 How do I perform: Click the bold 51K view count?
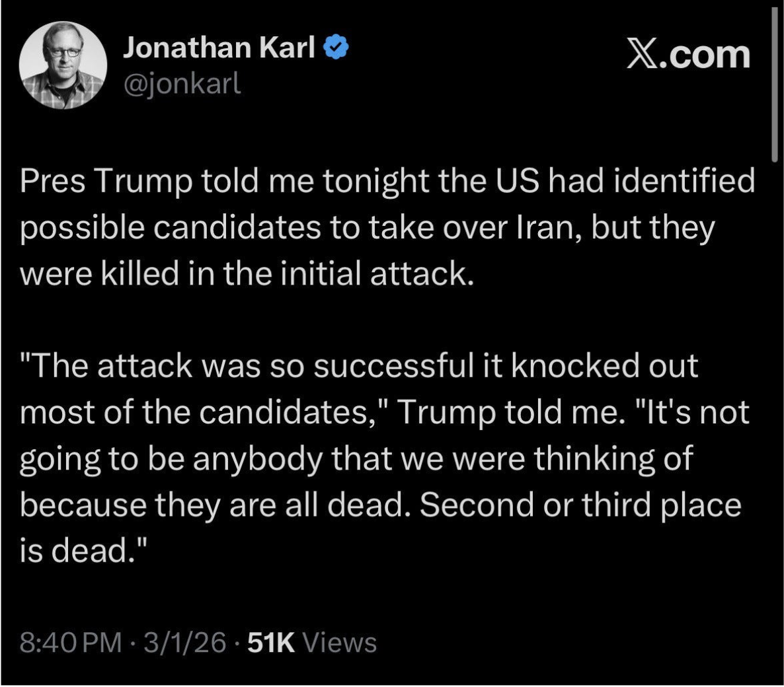click(x=270, y=642)
